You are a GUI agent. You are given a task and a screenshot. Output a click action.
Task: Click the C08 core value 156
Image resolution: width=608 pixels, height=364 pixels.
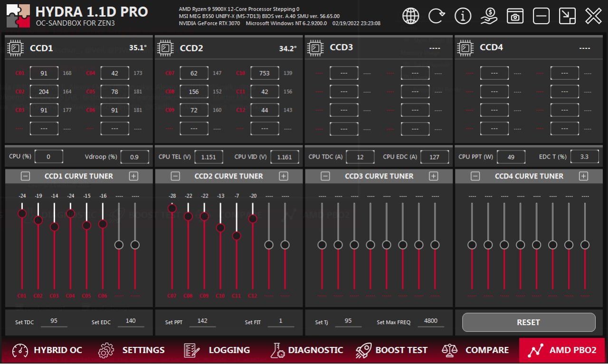click(x=194, y=92)
